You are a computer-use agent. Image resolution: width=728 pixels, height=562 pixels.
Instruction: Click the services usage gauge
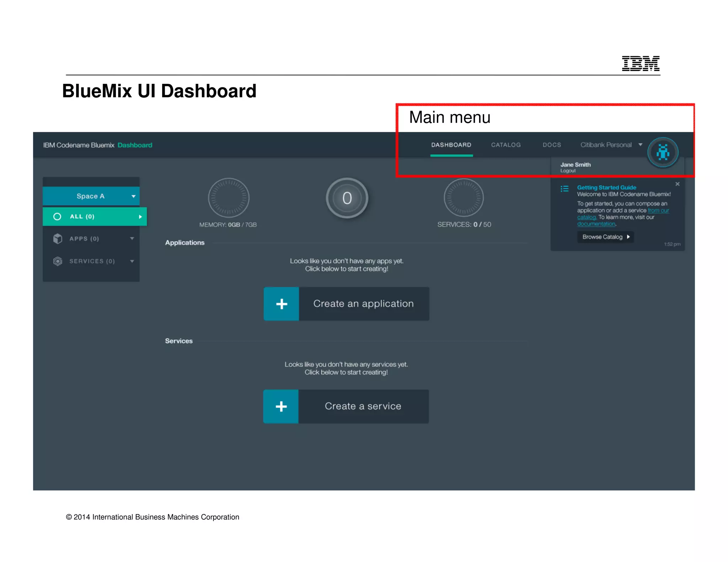[x=464, y=198]
